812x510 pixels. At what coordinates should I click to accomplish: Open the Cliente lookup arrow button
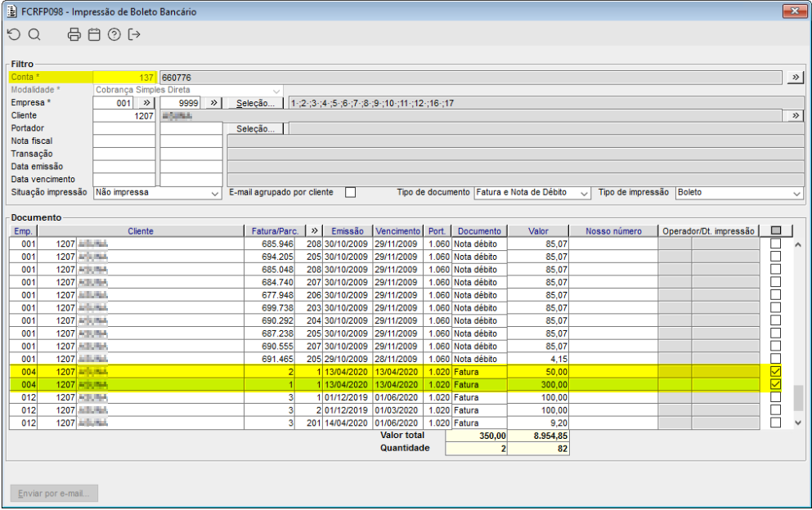coord(795,115)
